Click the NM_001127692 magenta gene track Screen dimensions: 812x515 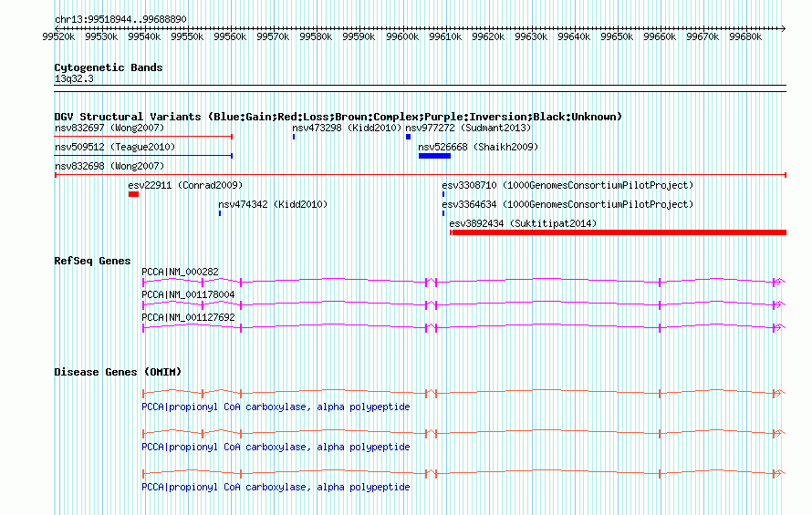point(464,327)
